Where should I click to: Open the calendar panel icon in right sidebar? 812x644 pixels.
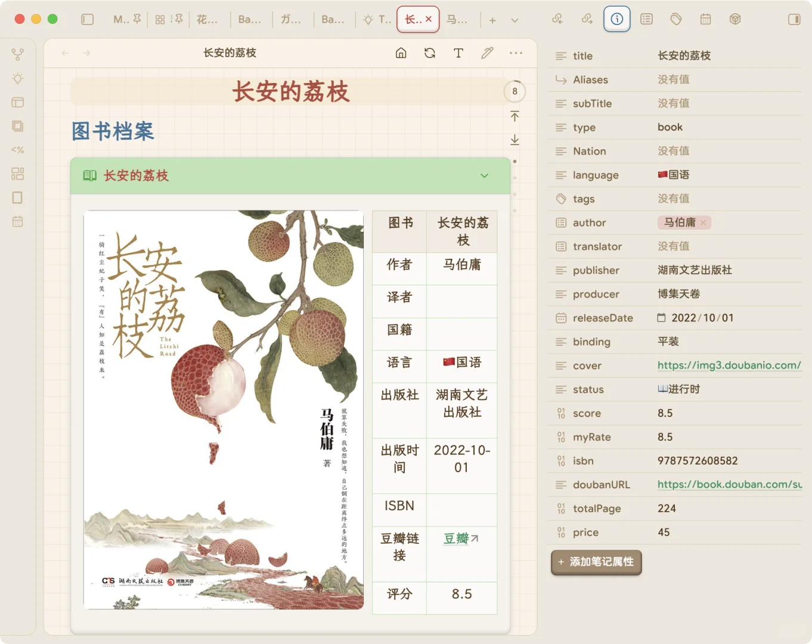coord(706,19)
